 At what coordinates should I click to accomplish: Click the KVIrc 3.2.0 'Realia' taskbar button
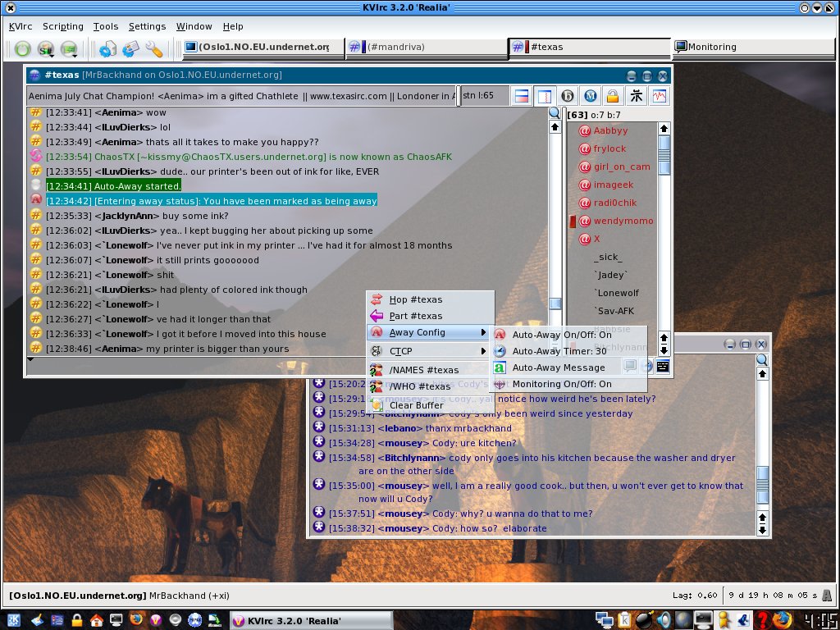click(x=311, y=621)
